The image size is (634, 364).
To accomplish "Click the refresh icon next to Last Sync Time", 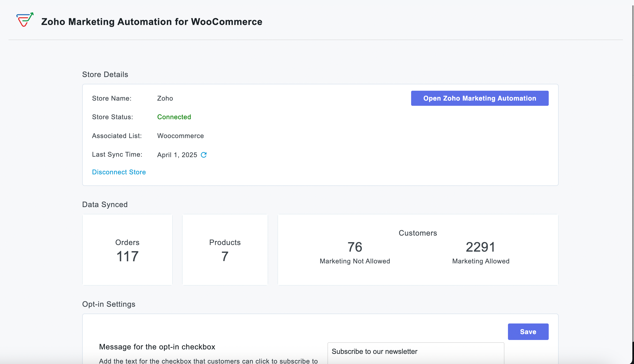I will tap(204, 155).
